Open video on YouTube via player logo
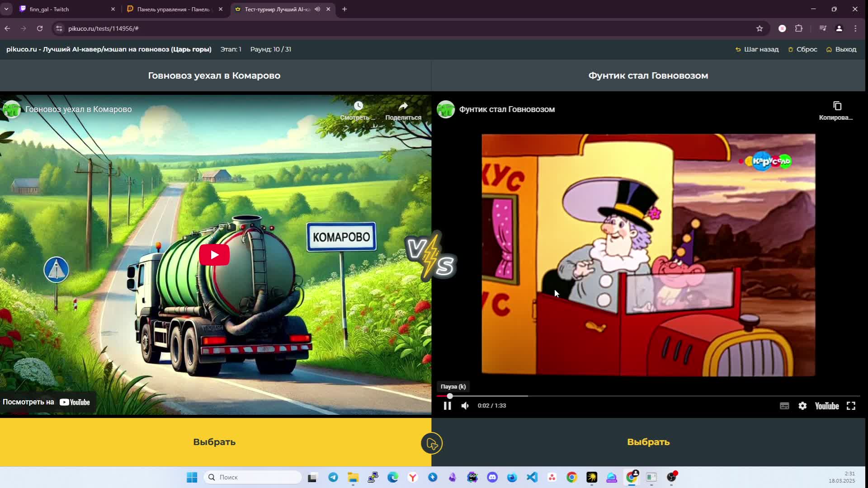The height and width of the screenshot is (488, 868). point(827,406)
